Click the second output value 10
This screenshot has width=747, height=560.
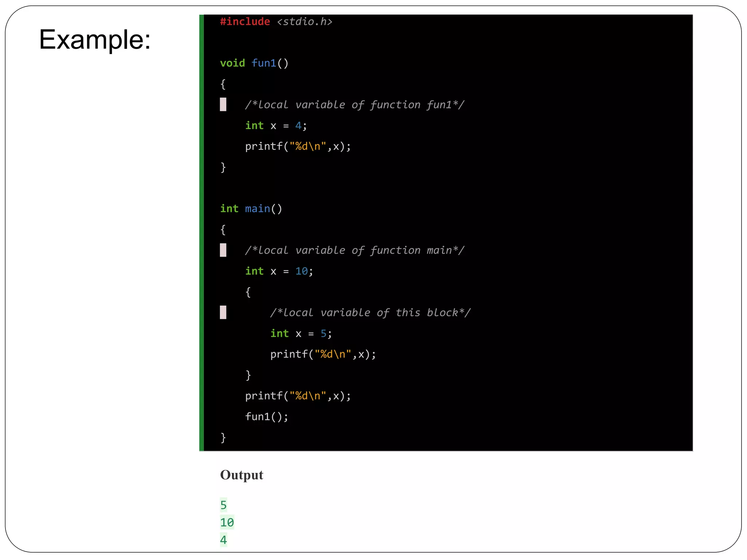(227, 522)
